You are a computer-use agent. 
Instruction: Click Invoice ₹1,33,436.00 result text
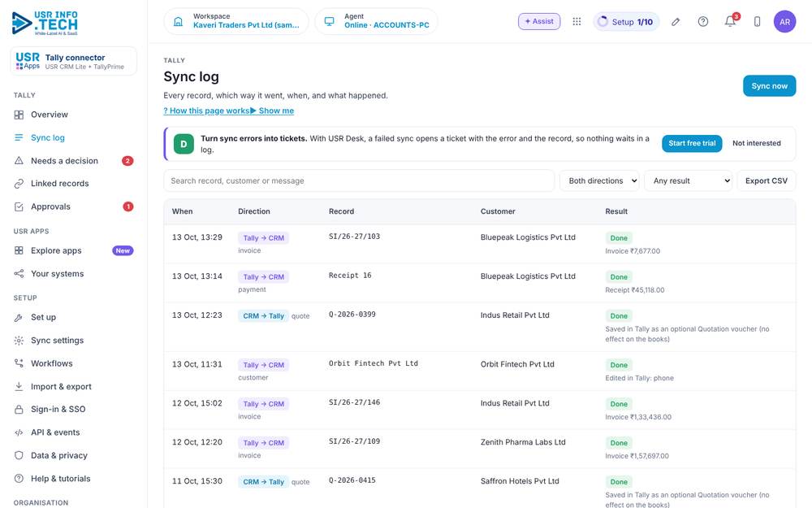coord(638,417)
